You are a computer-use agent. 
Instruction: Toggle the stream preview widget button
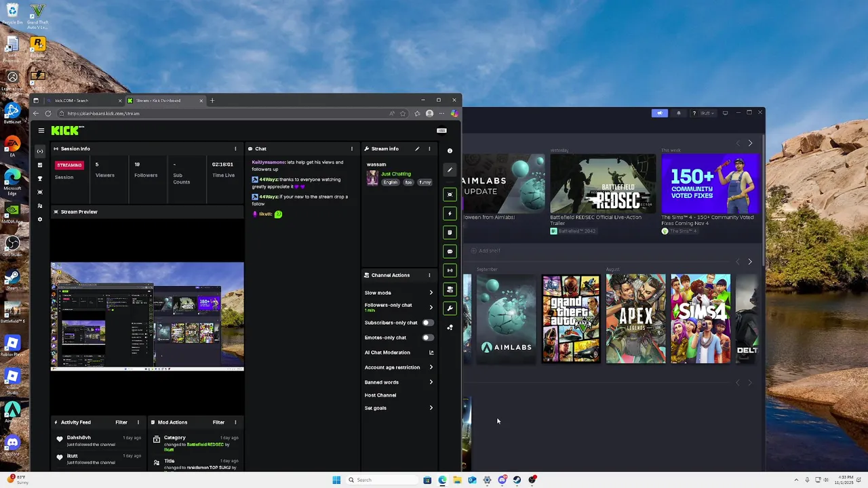(450, 195)
